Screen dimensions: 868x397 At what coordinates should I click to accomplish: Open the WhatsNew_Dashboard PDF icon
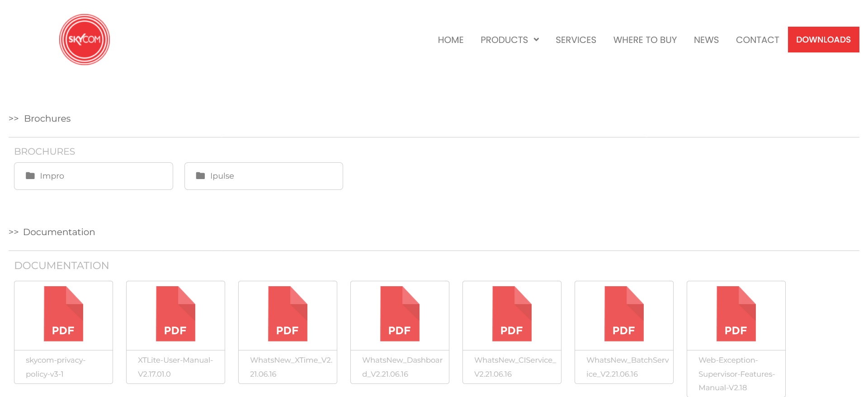point(400,314)
